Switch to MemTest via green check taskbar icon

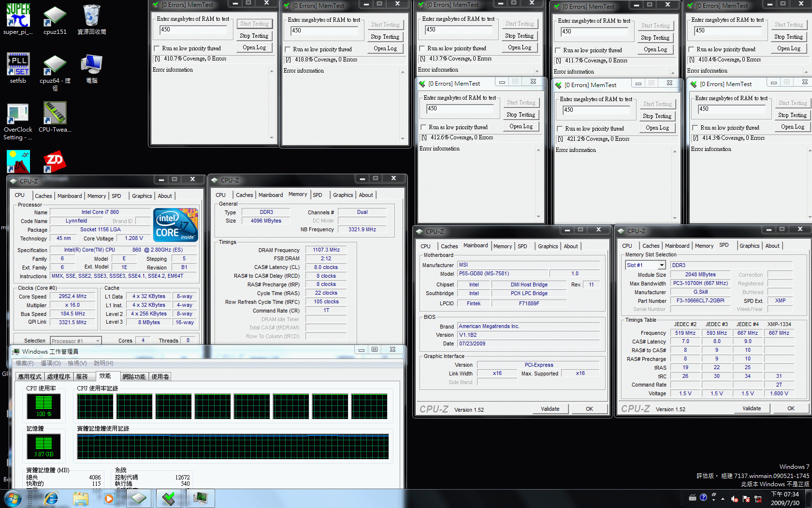(169, 498)
